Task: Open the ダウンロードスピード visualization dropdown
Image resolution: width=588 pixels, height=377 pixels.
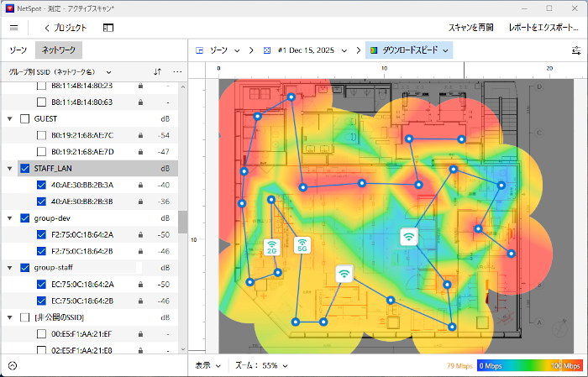Action: click(408, 50)
